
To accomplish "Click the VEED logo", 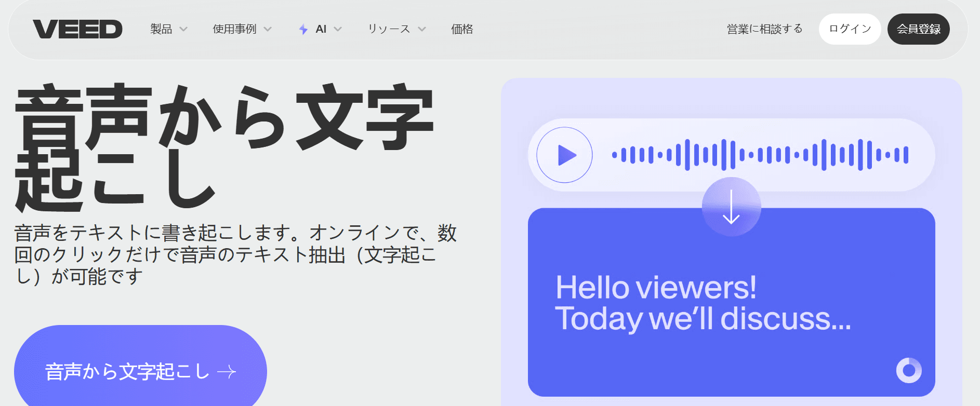I will coord(77,29).
